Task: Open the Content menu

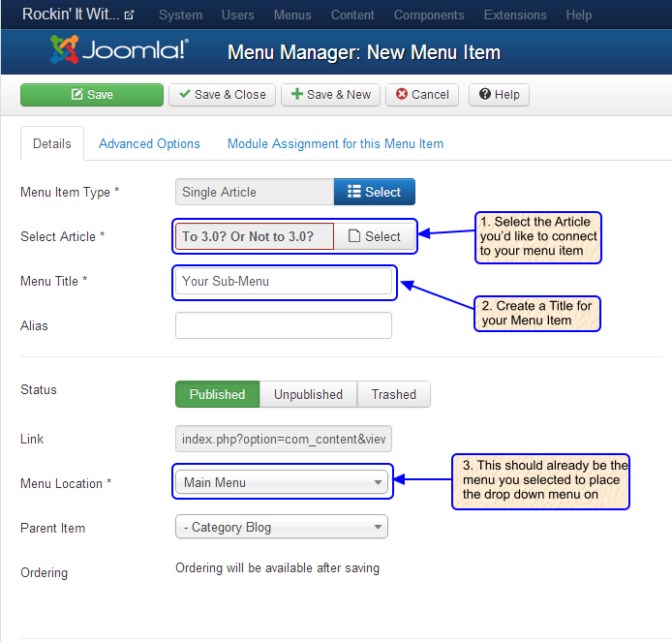Action: coord(352,15)
